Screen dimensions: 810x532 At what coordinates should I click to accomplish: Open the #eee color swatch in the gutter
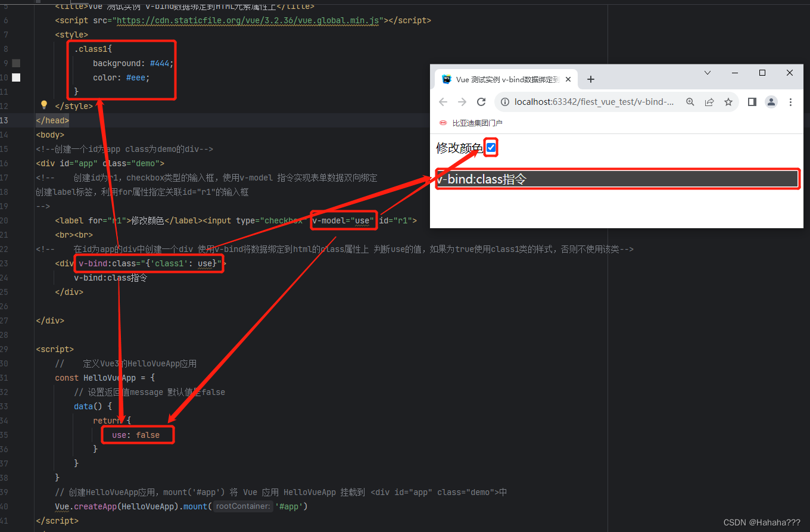(x=16, y=77)
